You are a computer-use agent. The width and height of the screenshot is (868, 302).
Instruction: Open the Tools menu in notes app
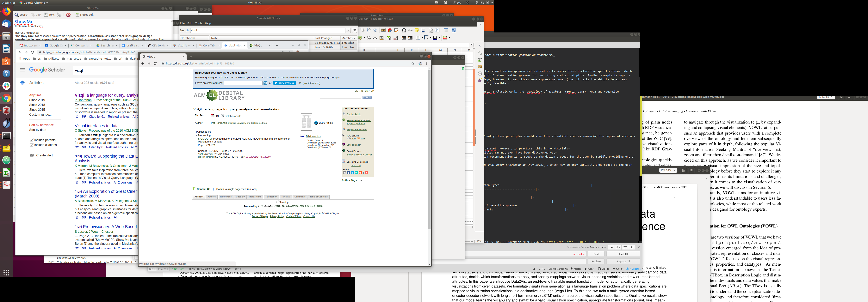[198, 24]
